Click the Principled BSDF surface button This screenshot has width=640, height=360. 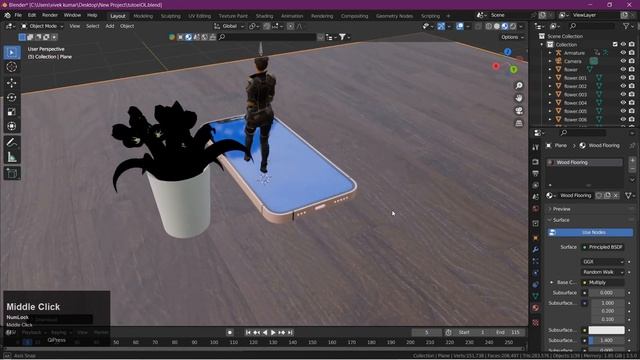click(602, 247)
